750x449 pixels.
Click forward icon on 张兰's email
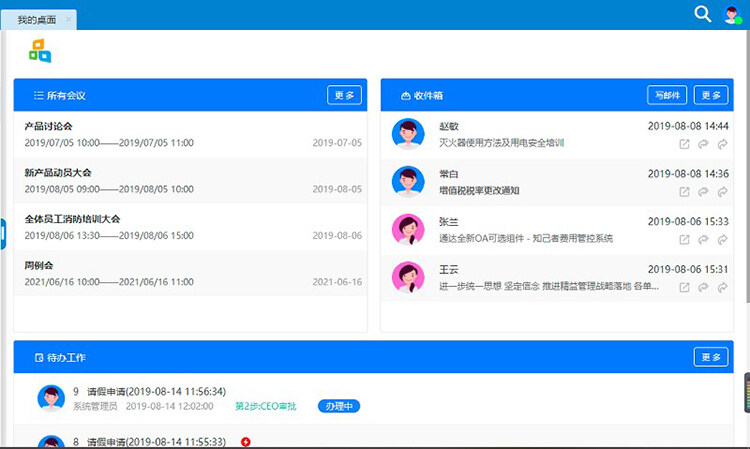click(722, 239)
